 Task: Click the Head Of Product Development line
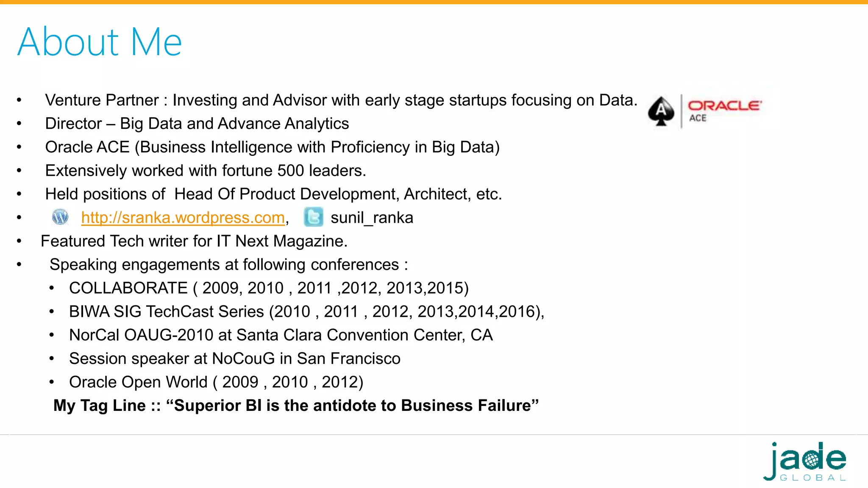click(x=273, y=194)
